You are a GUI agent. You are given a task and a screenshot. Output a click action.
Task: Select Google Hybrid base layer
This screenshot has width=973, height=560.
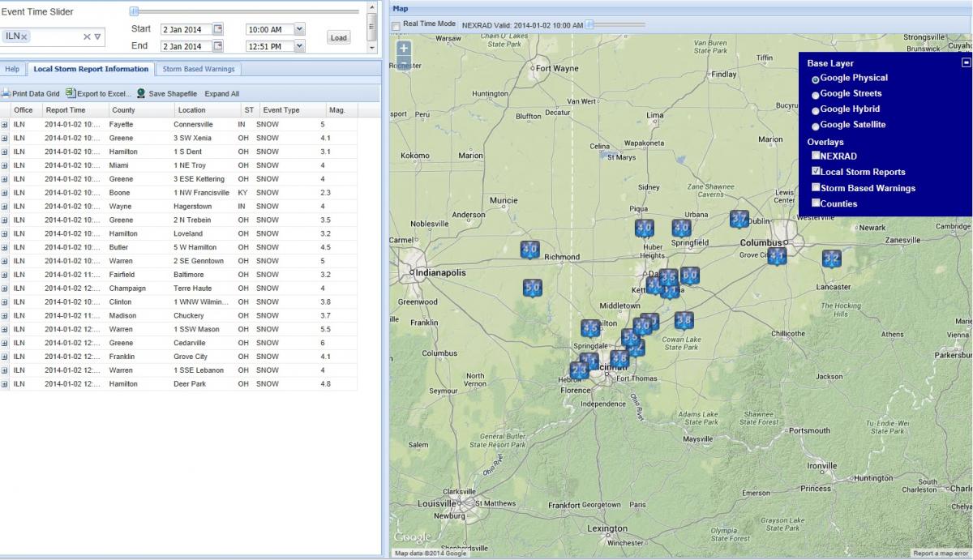click(816, 110)
